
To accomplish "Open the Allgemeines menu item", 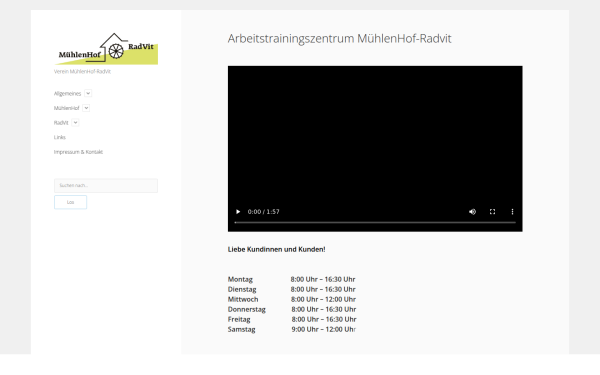I will click(x=67, y=93).
